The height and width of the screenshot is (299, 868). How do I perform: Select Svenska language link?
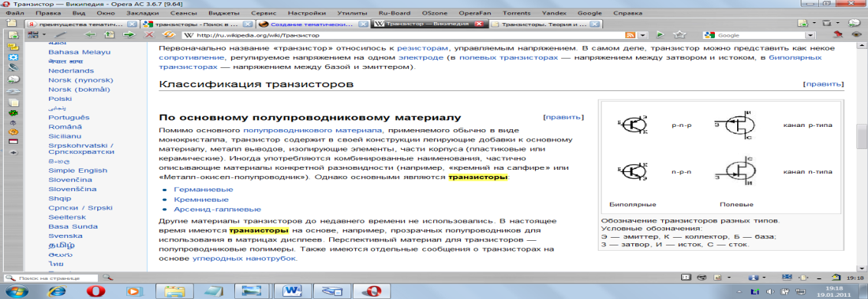pos(65,236)
